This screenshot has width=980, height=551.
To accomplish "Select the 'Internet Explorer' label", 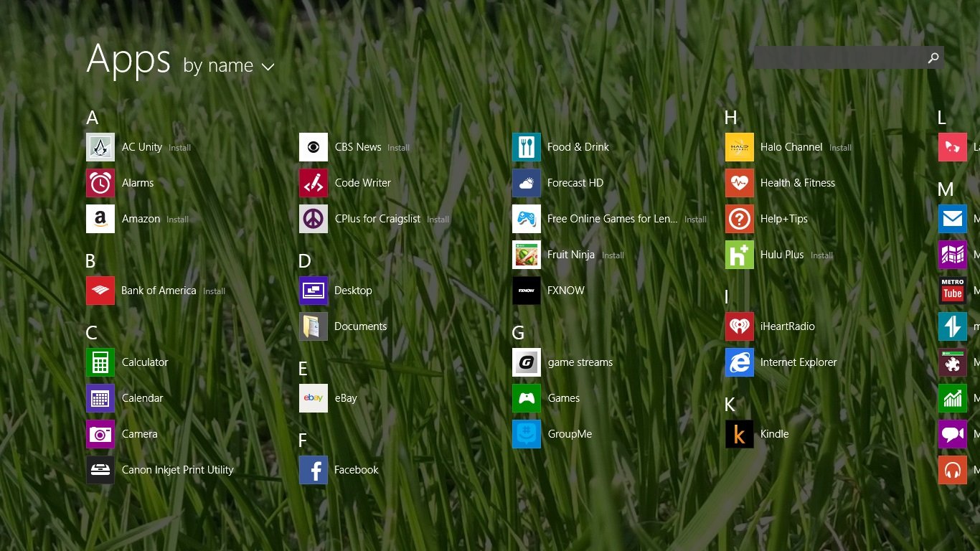I will click(x=798, y=362).
